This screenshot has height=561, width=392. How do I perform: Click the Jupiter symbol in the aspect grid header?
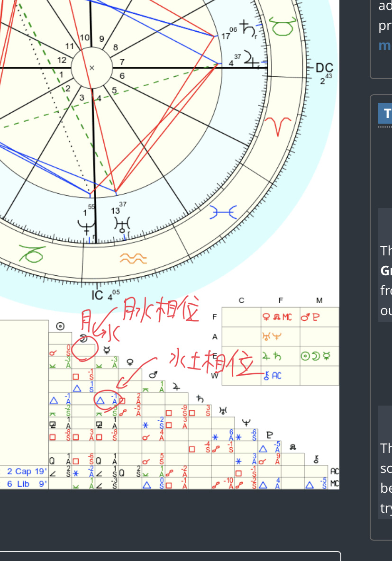click(x=176, y=387)
